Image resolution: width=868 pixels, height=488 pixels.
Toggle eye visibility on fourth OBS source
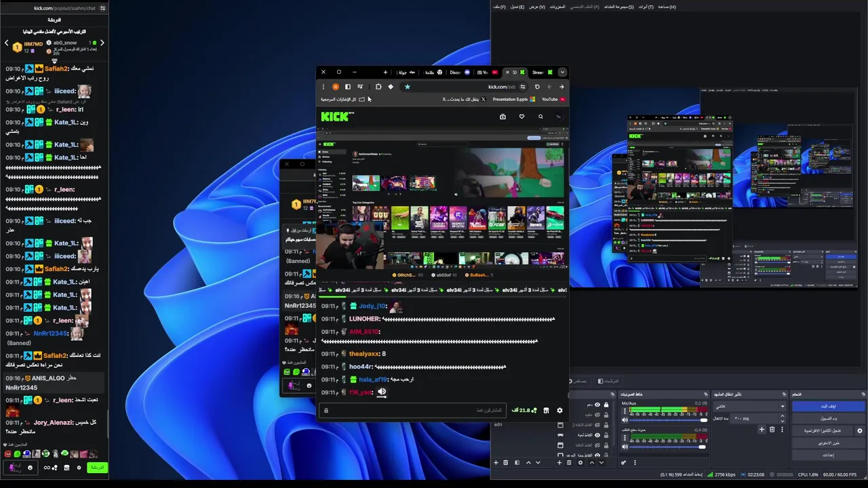coord(597,434)
